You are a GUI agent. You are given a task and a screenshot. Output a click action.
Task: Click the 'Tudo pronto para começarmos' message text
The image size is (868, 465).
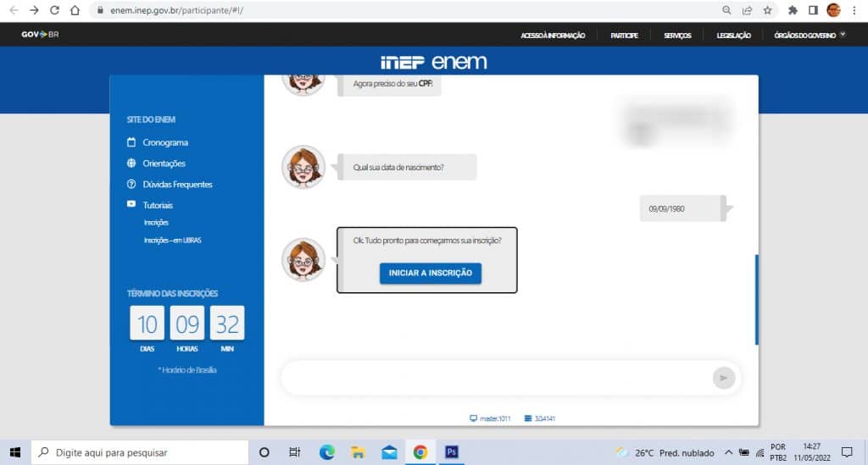pos(427,241)
